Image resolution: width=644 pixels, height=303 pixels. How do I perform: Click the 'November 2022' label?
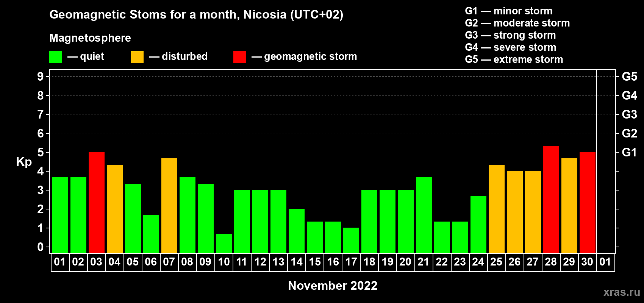[333, 286]
